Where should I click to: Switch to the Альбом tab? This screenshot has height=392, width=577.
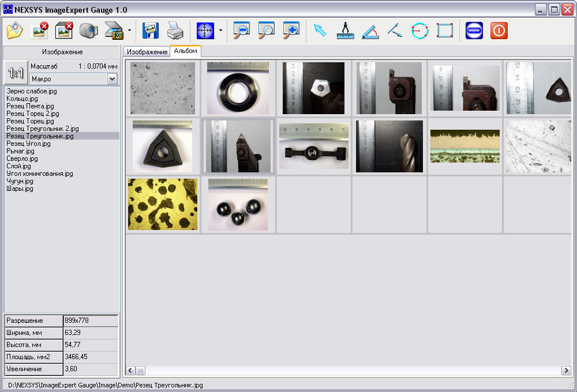[185, 51]
